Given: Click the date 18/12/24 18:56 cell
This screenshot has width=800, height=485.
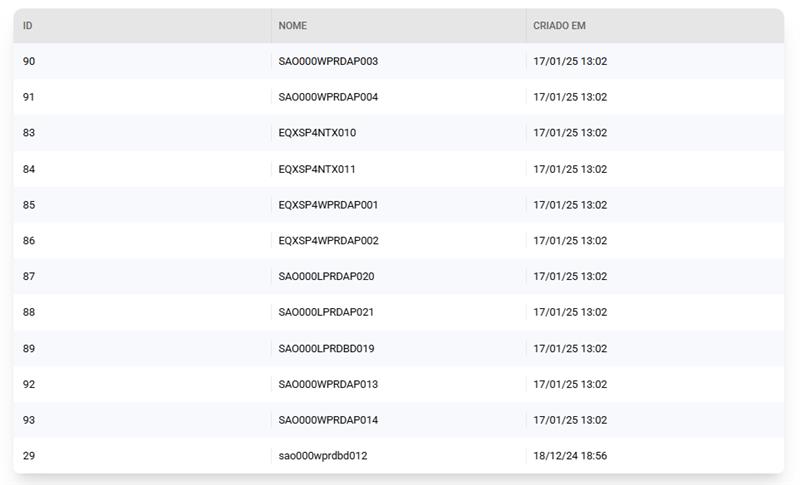Looking at the screenshot, I should [570, 456].
